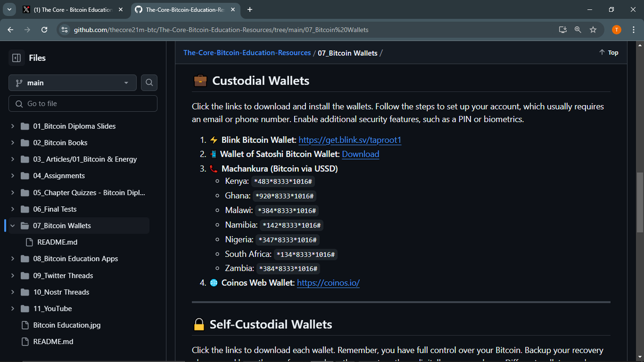Select the 02_Bitcoin Books folder

pos(60,143)
